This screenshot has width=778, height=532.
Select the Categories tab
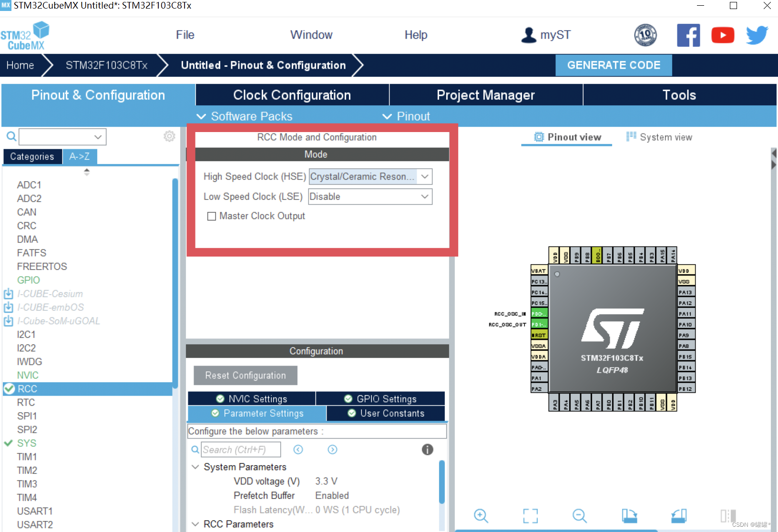tap(32, 156)
